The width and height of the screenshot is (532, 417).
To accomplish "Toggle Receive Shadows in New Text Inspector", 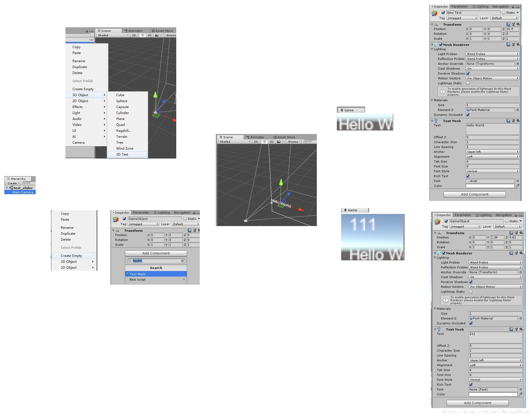I will (x=468, y=73).
